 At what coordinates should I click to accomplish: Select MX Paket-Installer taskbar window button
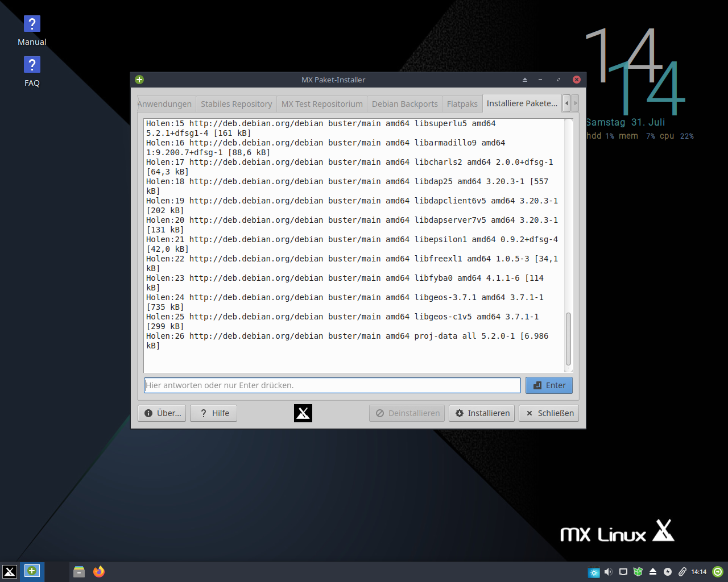[32, 571]
